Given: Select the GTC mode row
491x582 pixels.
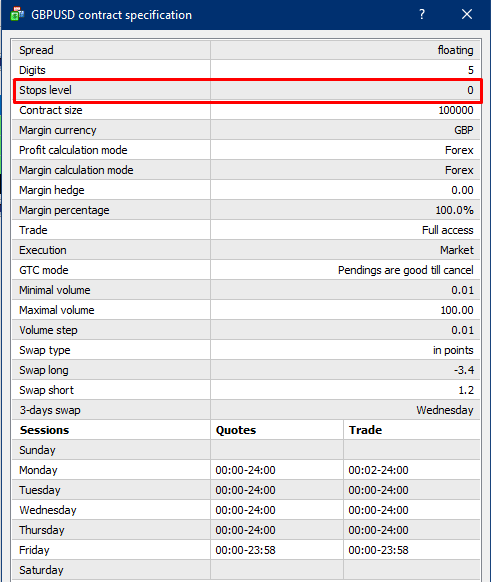Looking at the screenshot, I should [246, 270].
